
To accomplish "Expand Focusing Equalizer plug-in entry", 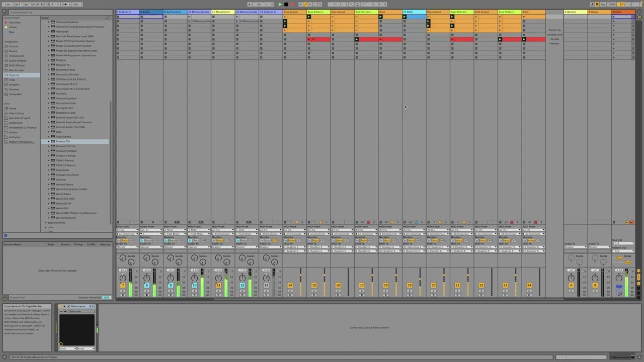I will click(49, 22).
